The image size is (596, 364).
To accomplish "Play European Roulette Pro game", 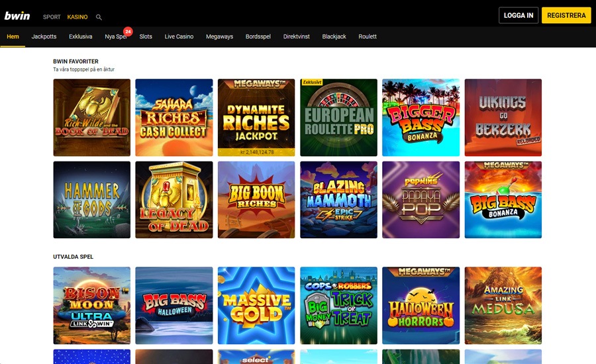I will point(338,117).
